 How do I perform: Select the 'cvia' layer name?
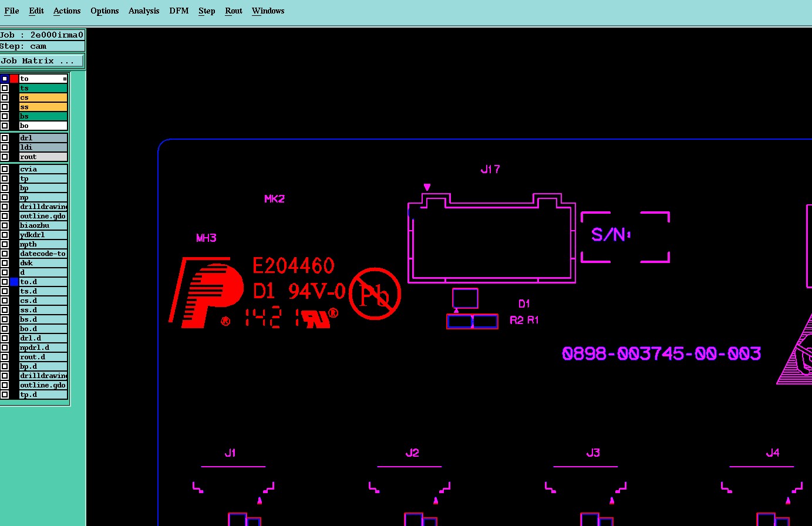pyautogui.click(x=43, y=169)
